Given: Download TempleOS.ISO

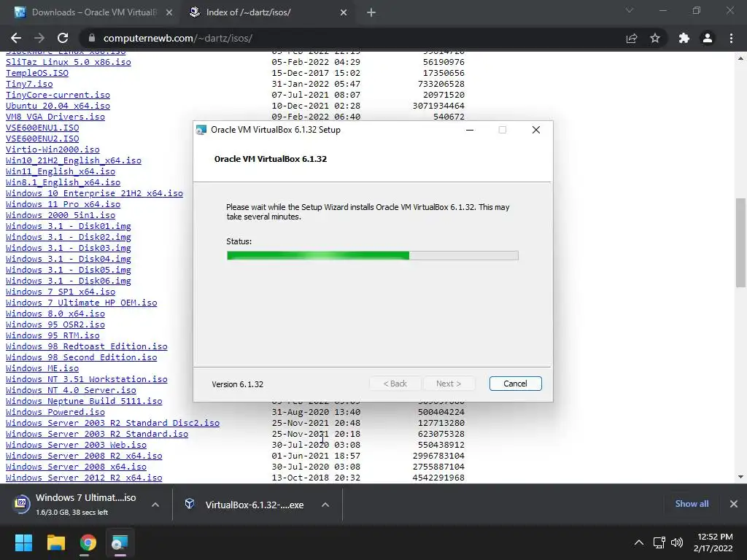Looking at the screenshot, I should [x=37, y=73].
